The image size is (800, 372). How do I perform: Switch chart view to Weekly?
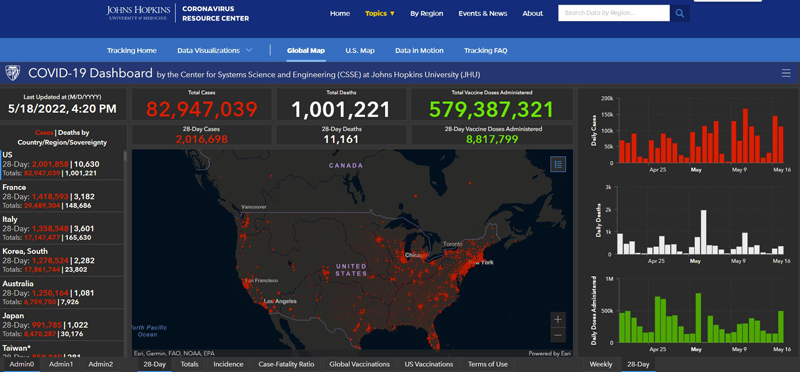tap(601, 364)
